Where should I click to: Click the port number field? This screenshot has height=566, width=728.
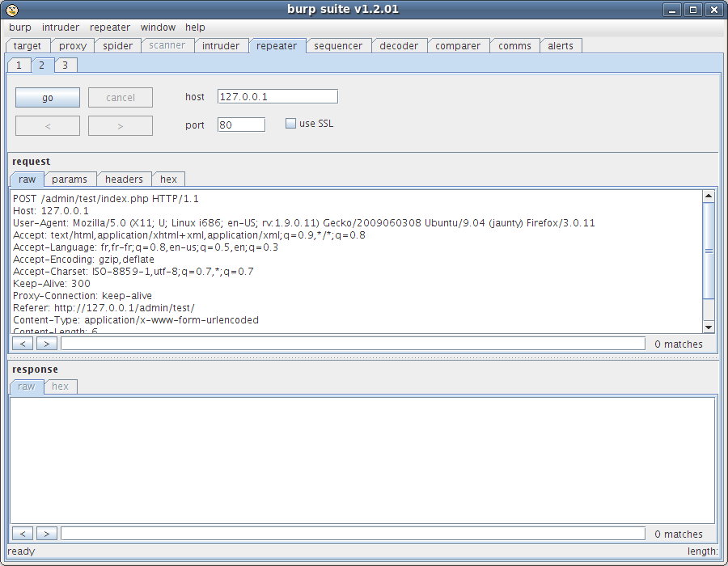tap(241, 125)
